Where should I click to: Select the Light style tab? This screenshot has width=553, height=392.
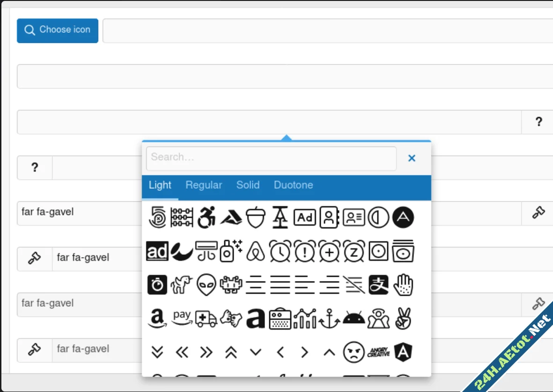click(x=160, y=185)
